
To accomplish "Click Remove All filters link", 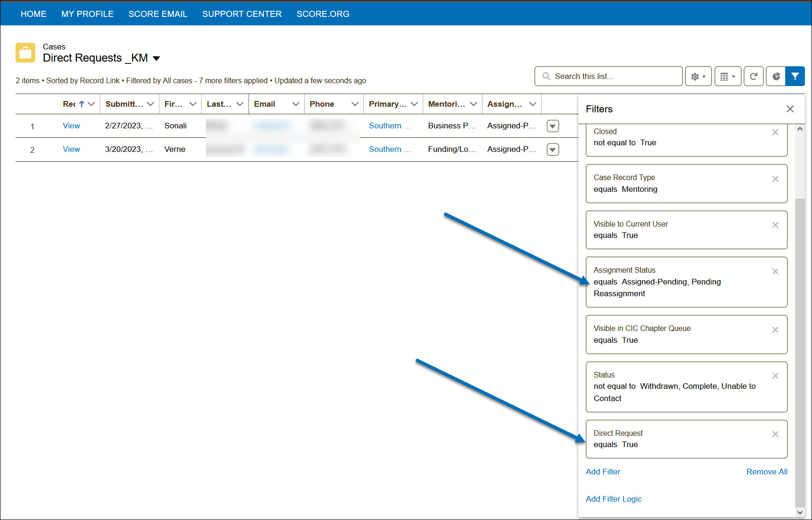I will point(766,472).
